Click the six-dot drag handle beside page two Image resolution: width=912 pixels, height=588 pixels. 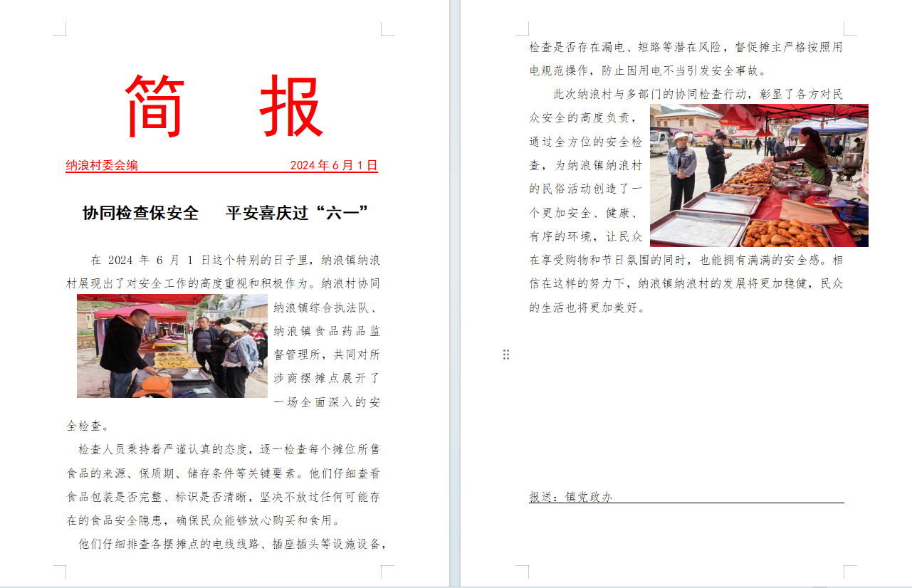(506, 355)
